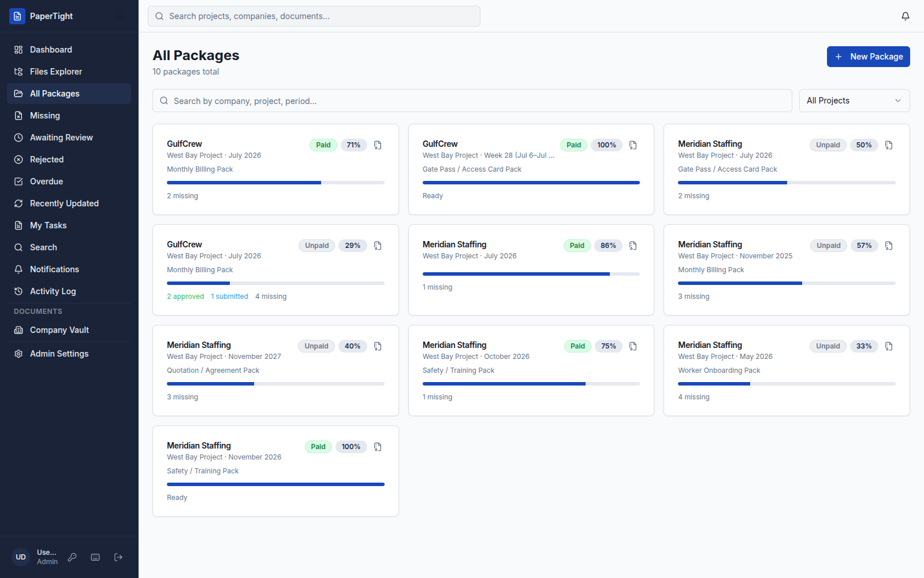This screenshot has width=924, height=578.
Task: Open Notifications sidebar item
Action: 69,269
